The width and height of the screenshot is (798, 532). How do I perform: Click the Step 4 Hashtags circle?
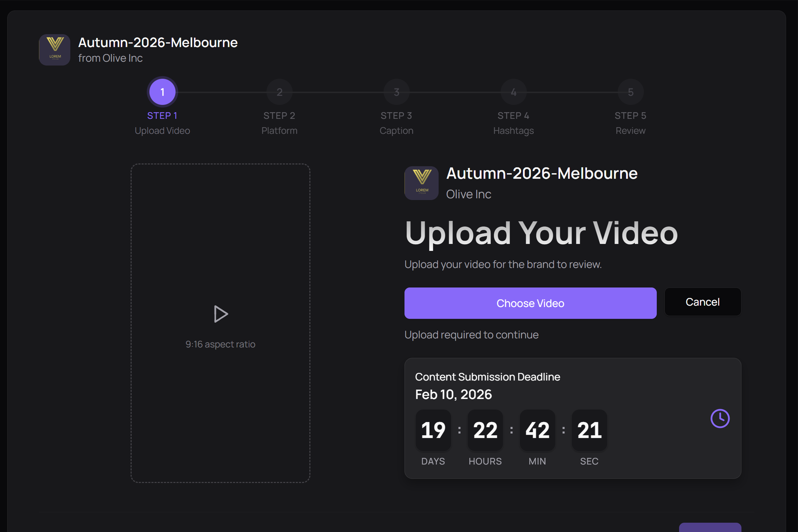click(513, 92)
